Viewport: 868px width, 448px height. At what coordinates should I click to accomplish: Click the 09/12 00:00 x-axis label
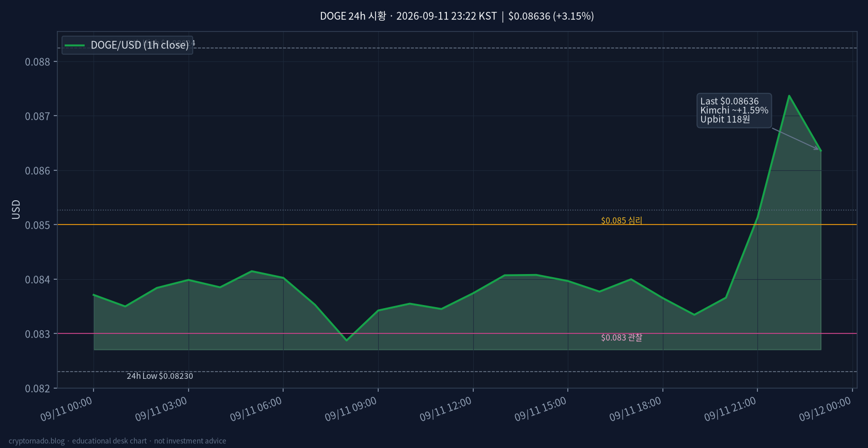[825, 409]
